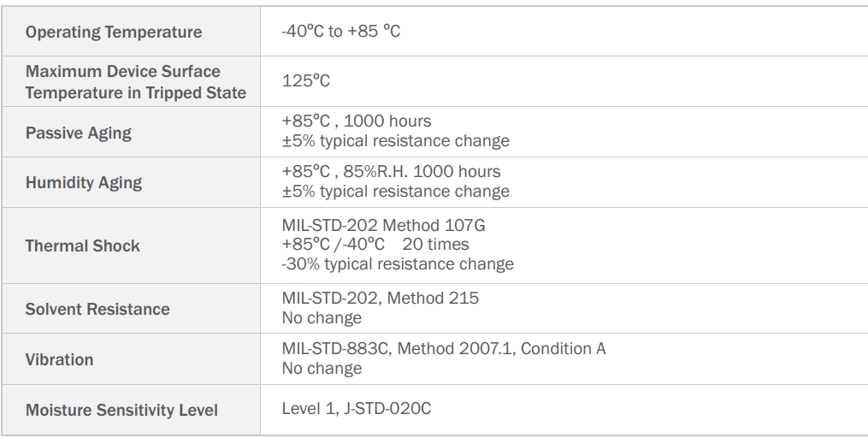Click the Thermal Shock row label
Viewport: 868px width, 438px height.
pos(83,246)
